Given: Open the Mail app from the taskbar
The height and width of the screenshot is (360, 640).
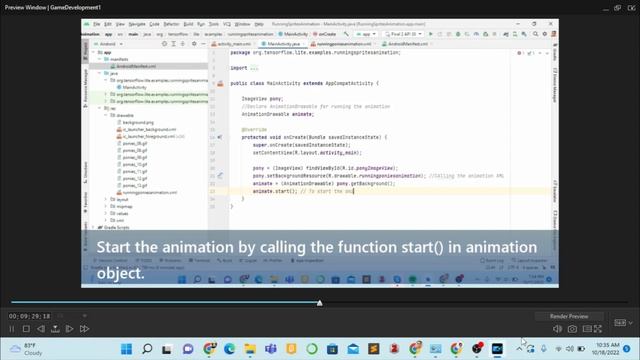Looking at the screenshot, I should 353,349.
